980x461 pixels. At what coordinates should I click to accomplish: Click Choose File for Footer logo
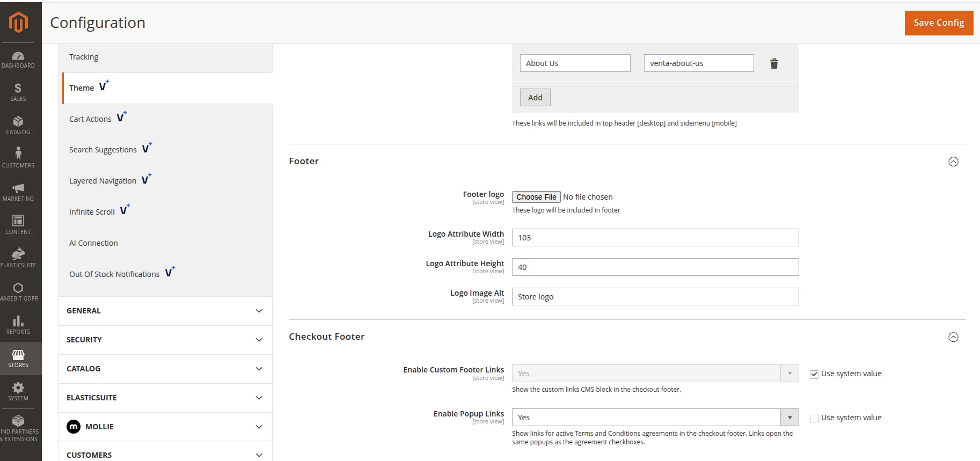click(536, 197)
